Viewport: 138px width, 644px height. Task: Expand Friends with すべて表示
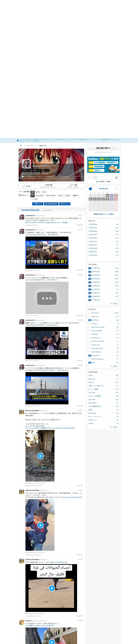[114, 366]
